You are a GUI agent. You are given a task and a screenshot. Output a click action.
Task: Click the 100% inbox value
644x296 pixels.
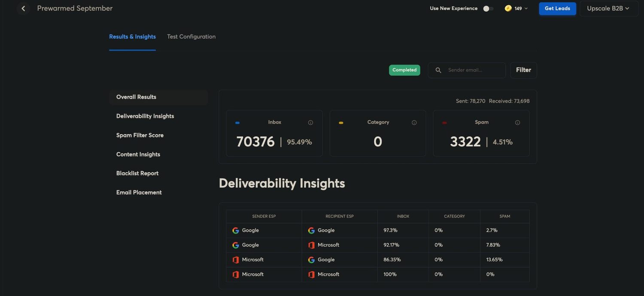[390, 275]
